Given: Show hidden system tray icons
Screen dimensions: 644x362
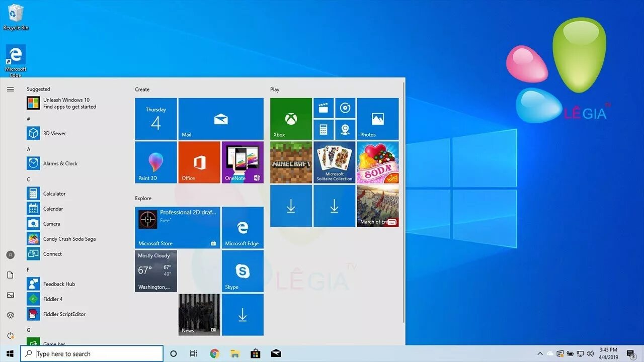Looking at the screenshot, I should coord(540,353).
